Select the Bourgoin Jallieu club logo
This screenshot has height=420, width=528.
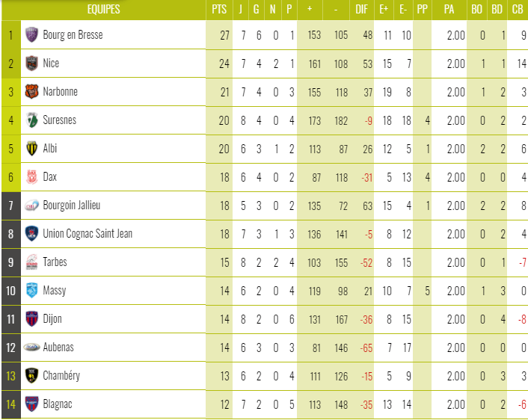[31, 206]
